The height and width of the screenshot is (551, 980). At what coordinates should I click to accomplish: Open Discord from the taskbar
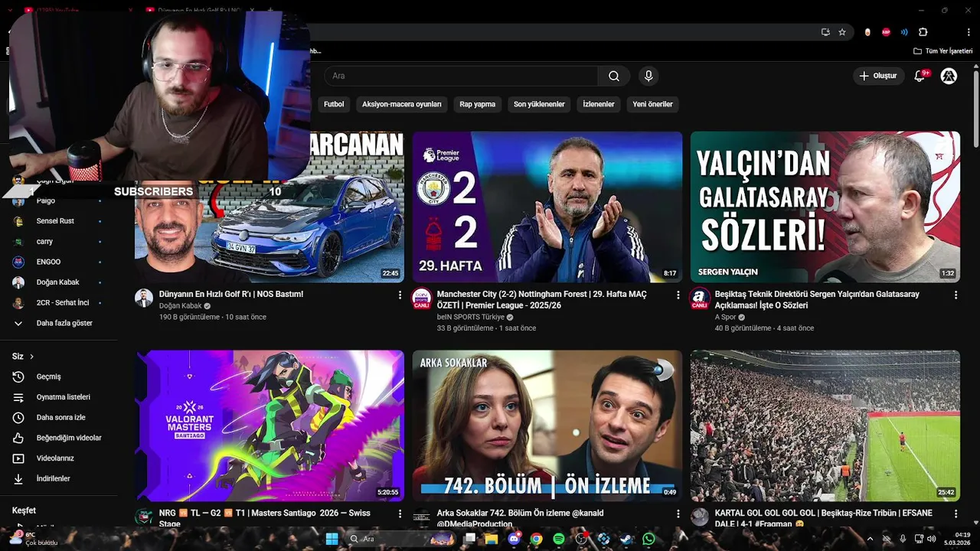click(514, 539)
